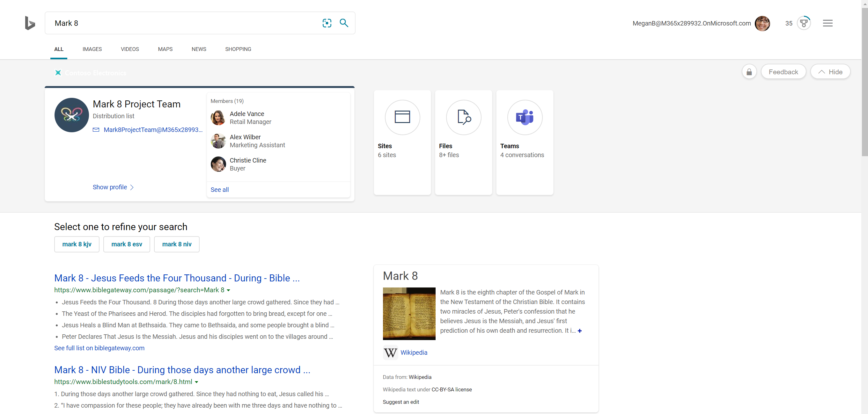Open the Rewards trophy icon
This screenshot has width=868, height=414.
click(x=804, y=23)
